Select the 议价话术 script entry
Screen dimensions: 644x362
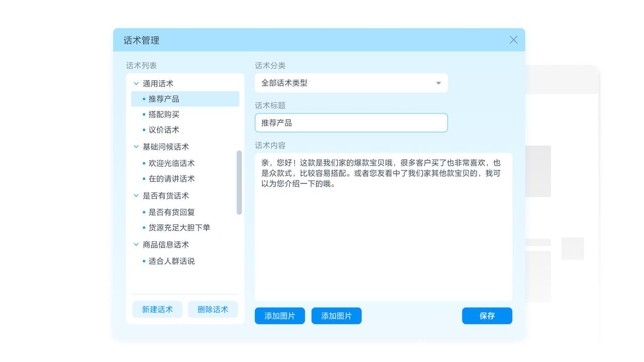pos(164,130)
